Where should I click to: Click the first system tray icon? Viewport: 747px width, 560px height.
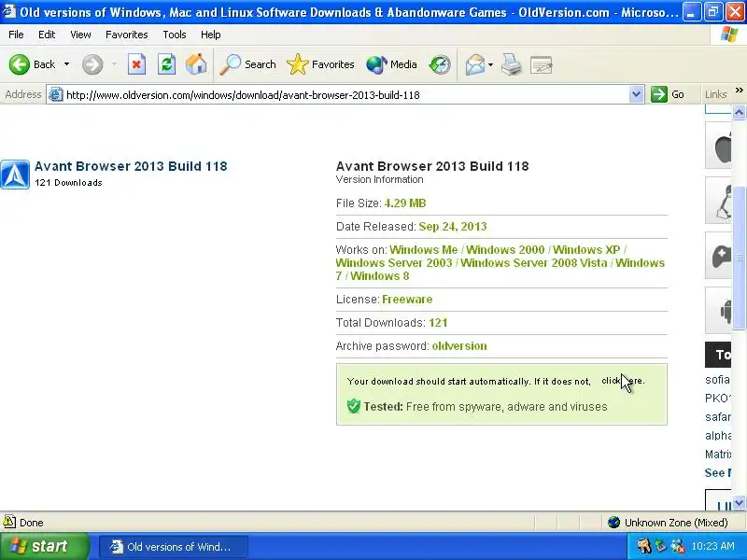(643, 546)
